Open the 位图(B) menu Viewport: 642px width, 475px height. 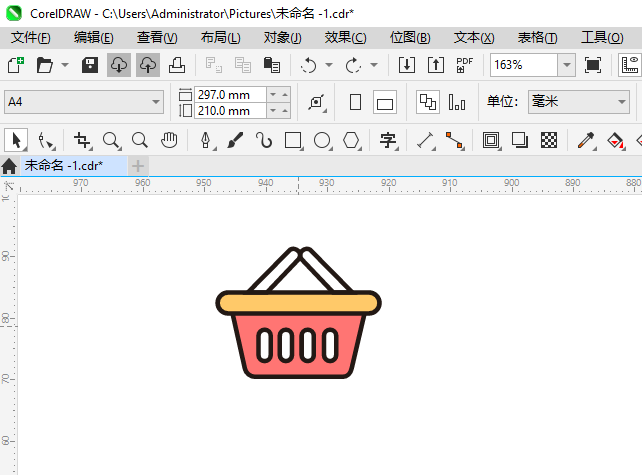pos(410,38)
